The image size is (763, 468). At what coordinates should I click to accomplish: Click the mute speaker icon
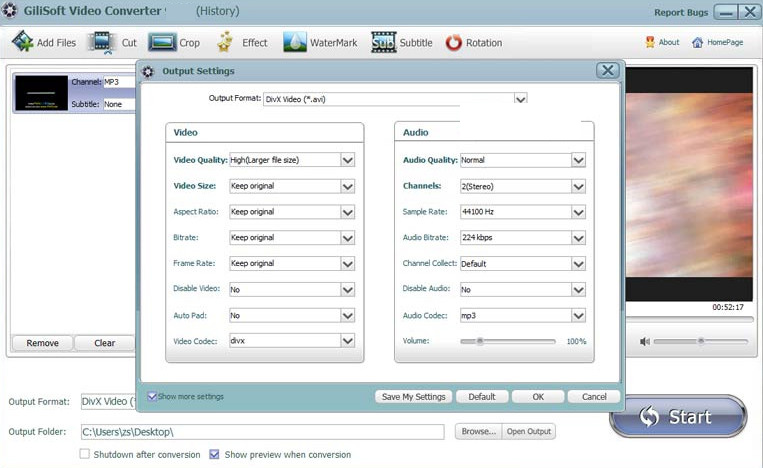pyautogui.click(x=645, y=342)
